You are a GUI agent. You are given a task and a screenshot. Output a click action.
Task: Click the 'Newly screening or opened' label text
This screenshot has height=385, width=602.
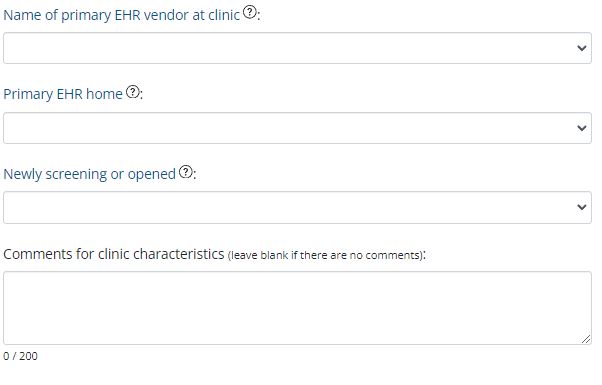[89, 174]
